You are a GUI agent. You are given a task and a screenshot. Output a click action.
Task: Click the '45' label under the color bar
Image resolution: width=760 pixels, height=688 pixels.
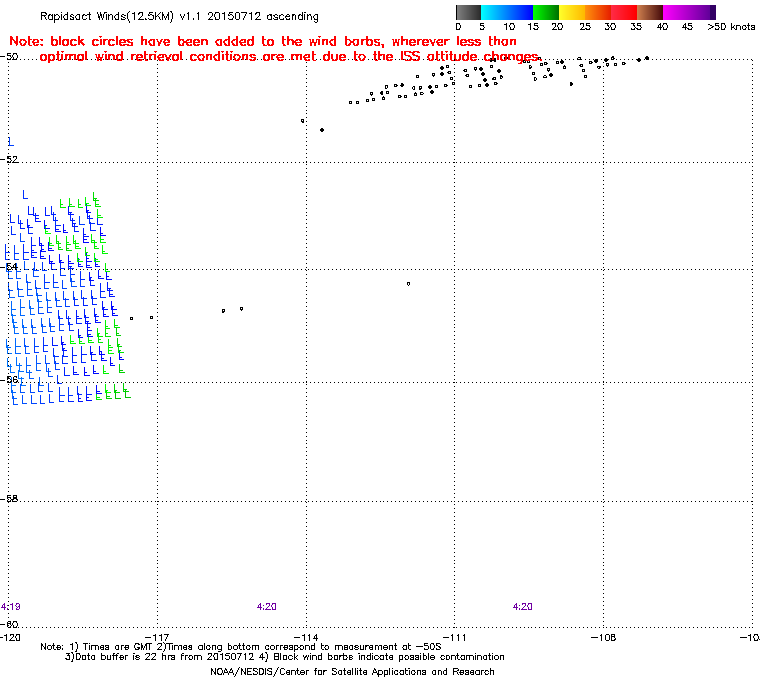point(687,27)
